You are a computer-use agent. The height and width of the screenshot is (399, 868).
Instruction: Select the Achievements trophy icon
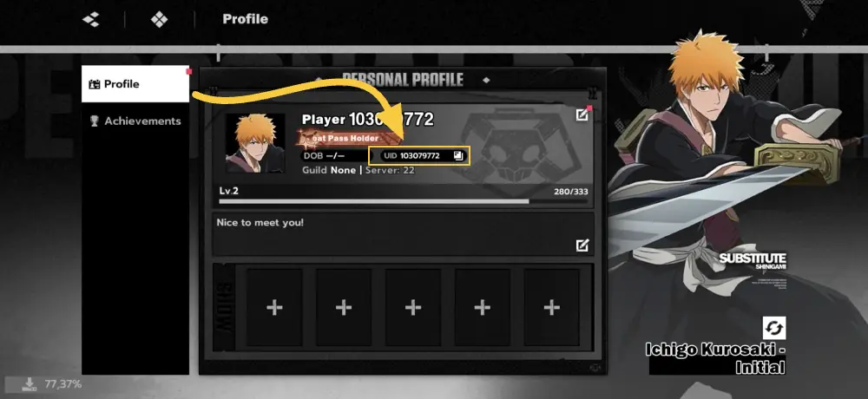click(x=95, y=121)
